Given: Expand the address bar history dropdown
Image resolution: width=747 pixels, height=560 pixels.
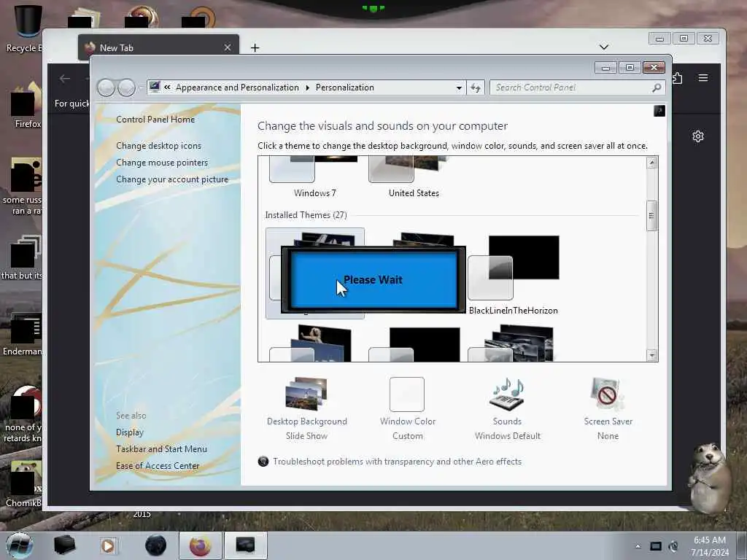Looking at the screenshot, I should coord(459,87).
